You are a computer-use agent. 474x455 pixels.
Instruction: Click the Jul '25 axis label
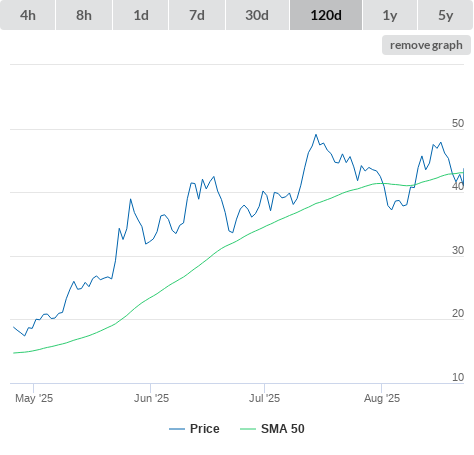coord(264,398)
